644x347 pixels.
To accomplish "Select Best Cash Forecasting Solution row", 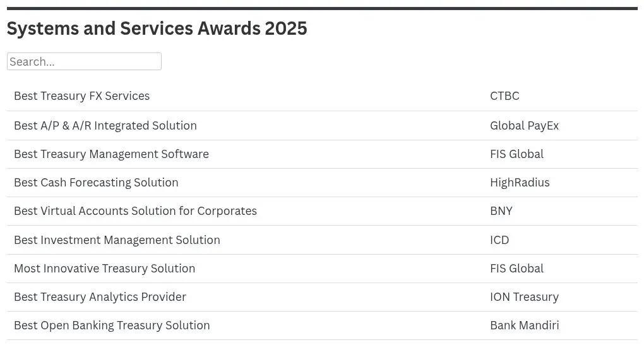I will point(96,183).
